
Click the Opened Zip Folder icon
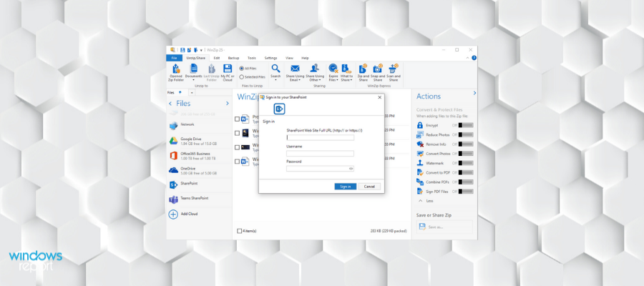(x=176, y=69)
